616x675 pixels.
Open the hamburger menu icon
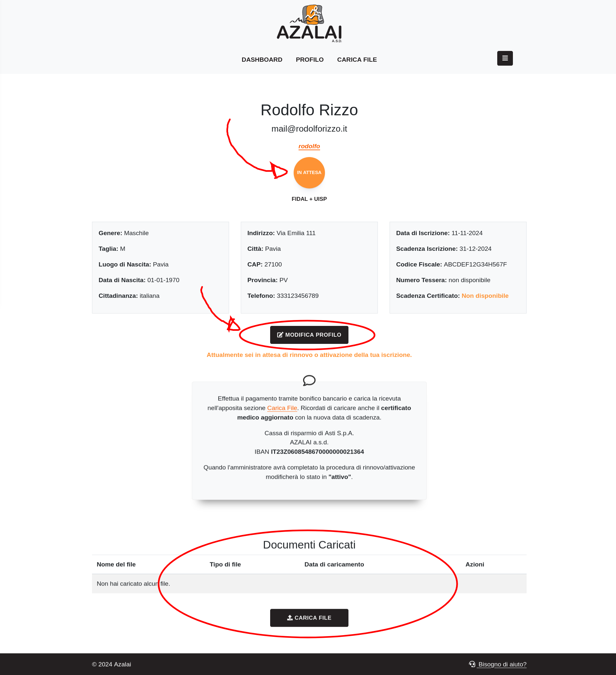point(504,58)
